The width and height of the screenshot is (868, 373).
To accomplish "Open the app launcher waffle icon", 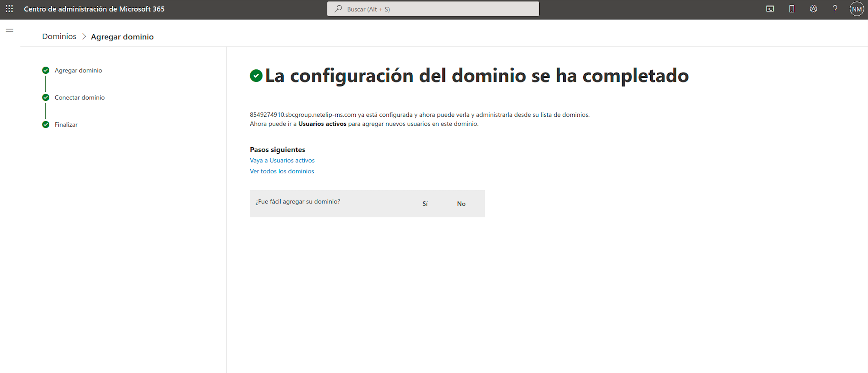I will tap(9, 9).
